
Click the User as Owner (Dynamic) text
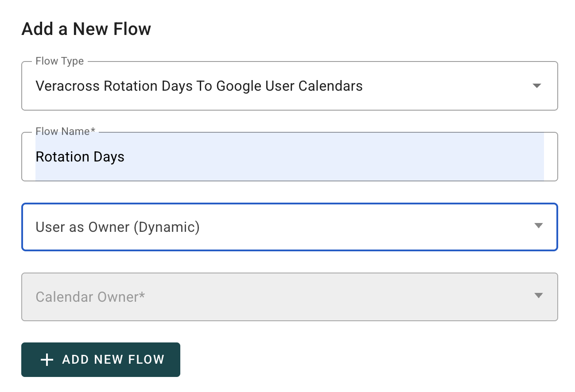pos(117,227)
